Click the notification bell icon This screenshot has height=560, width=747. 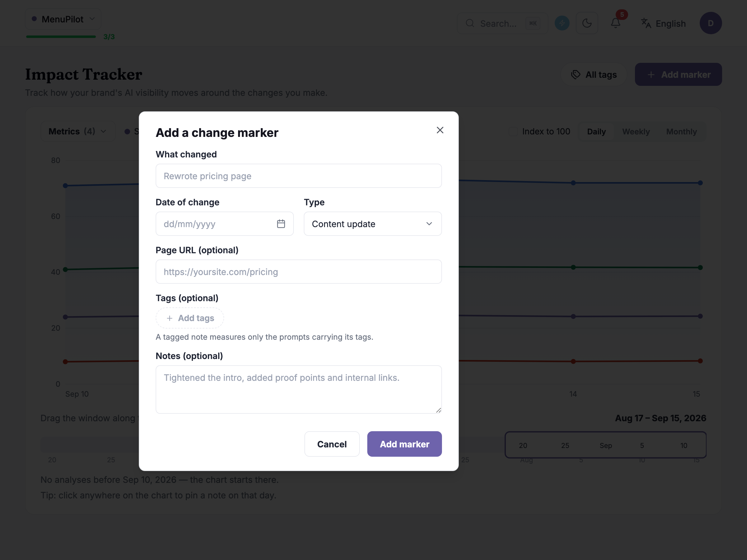[x=616, y=23]
